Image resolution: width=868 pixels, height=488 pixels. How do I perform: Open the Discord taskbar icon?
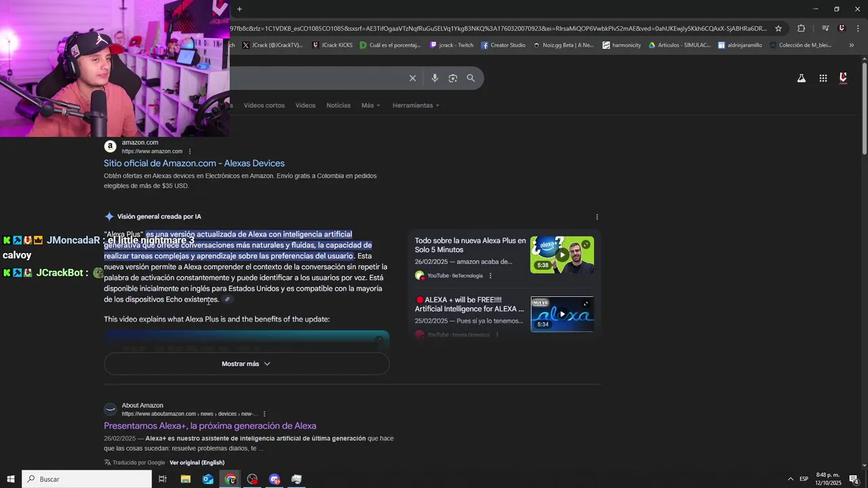tap(275, 479)
